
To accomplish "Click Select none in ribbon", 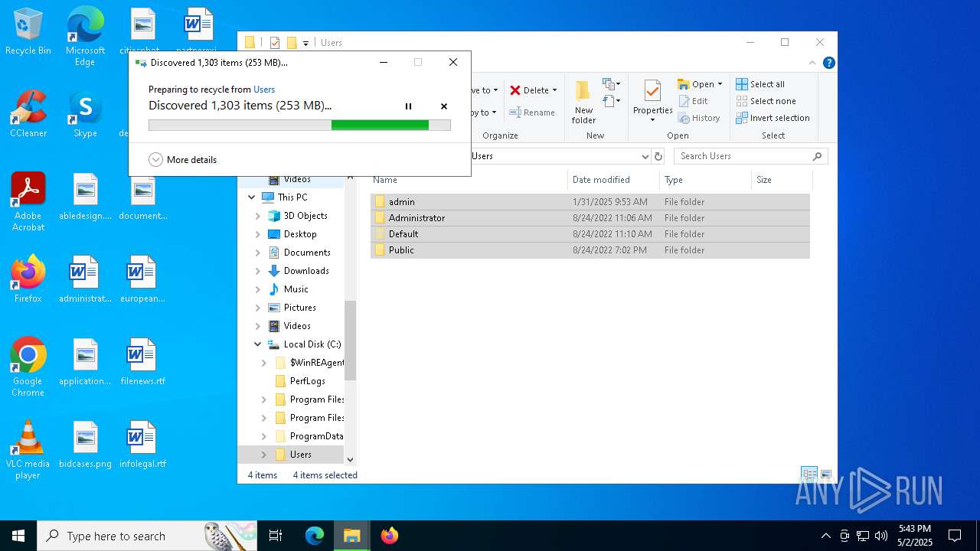I will [x=766, y=101].
